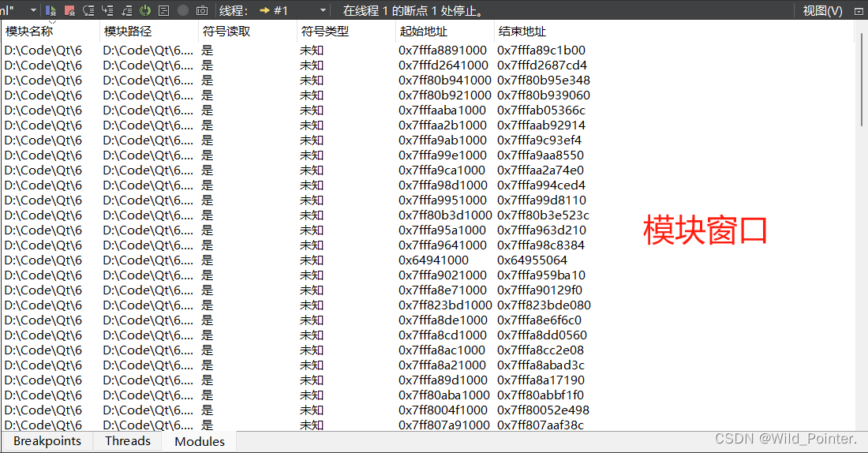Select module name in row 0x7fffa99e1000

43,155
